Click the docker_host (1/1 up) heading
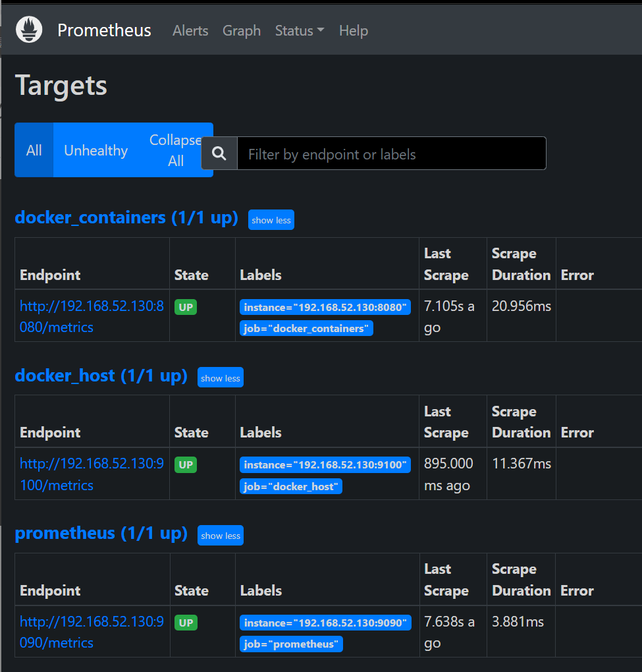The image size is (642, 672). (101, 376)
